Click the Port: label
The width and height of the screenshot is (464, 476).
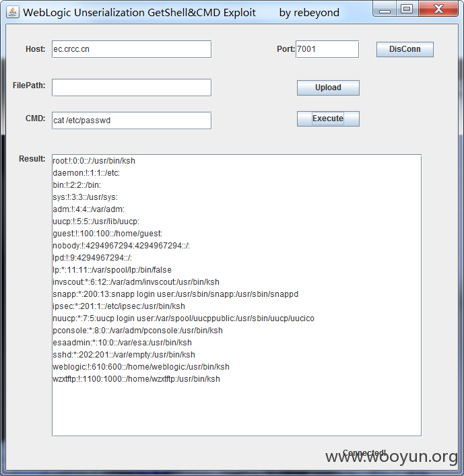coord(286,49)
